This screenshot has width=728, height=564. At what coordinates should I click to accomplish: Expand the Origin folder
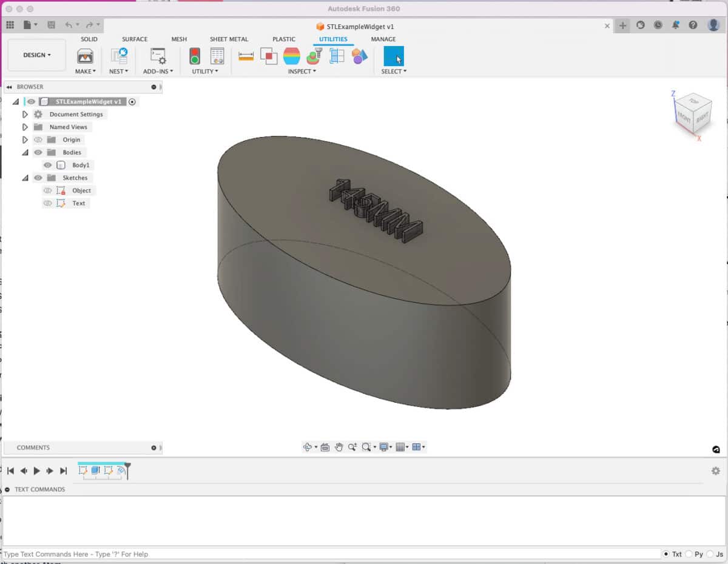point(25,139)
